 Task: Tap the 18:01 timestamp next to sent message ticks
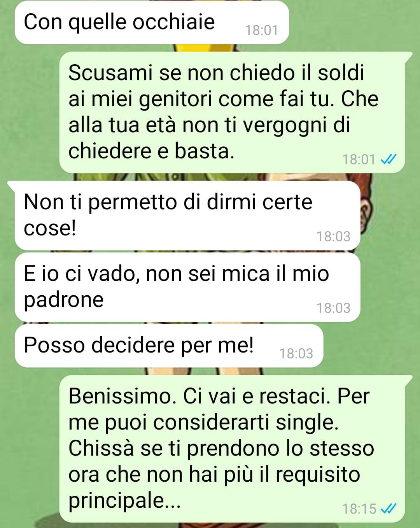pyautogui.click(x=359, y=159)
